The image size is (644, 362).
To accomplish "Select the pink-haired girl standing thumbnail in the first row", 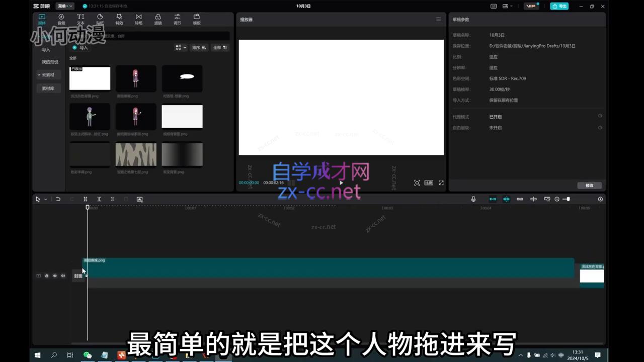I will (136, 78).
